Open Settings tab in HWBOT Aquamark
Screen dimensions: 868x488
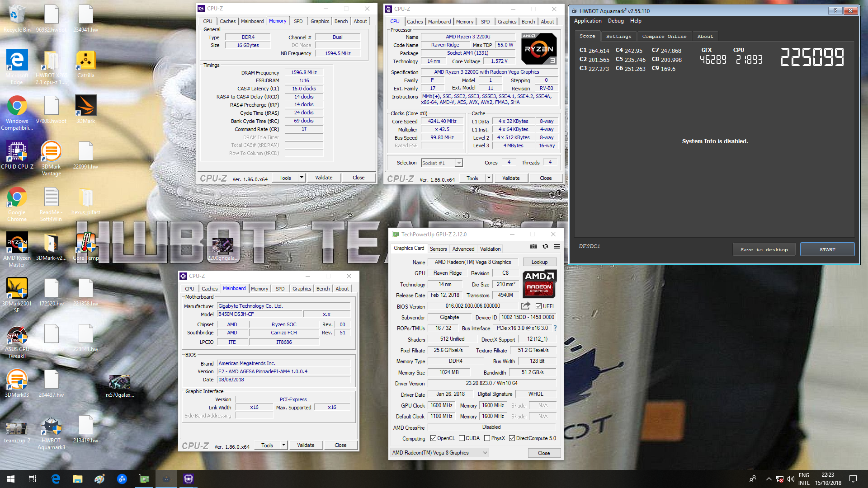[618, 36]
